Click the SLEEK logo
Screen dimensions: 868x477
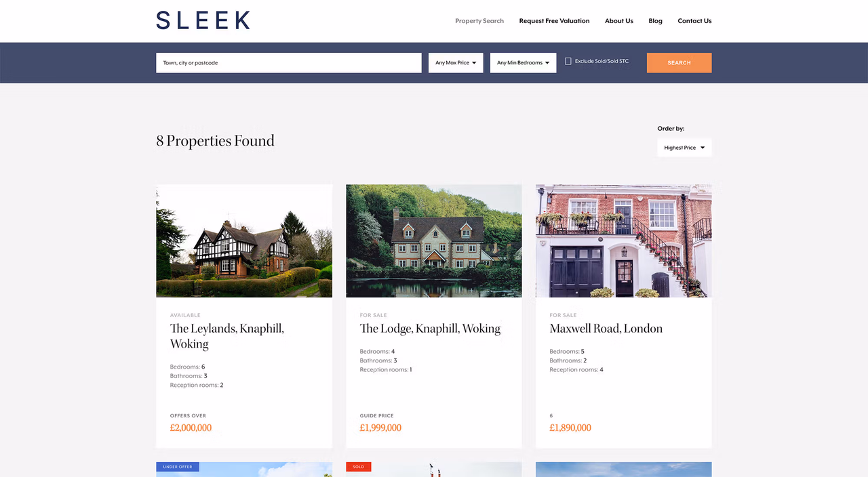click(x=203, y=20)
